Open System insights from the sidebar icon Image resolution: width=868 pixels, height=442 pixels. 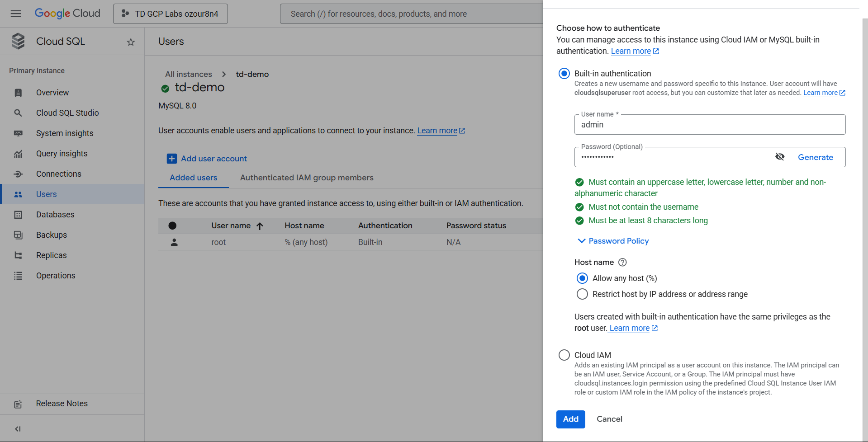(18, 133)
